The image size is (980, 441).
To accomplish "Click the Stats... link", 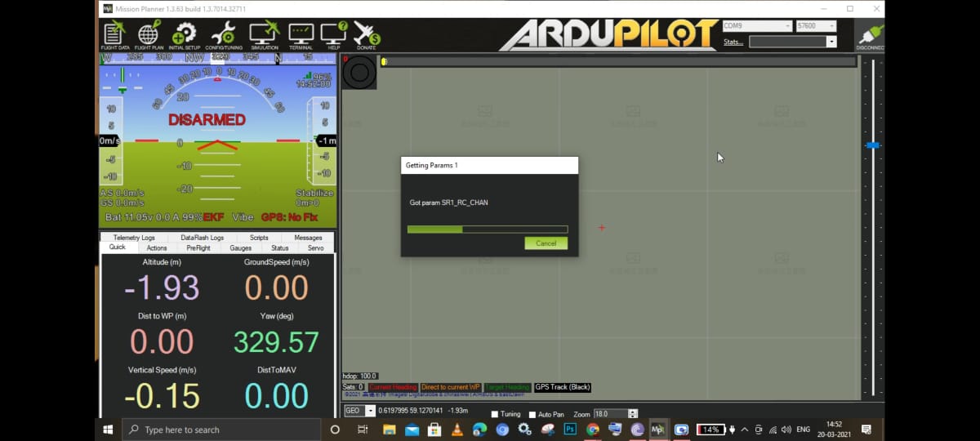I will tap(733, 42).
